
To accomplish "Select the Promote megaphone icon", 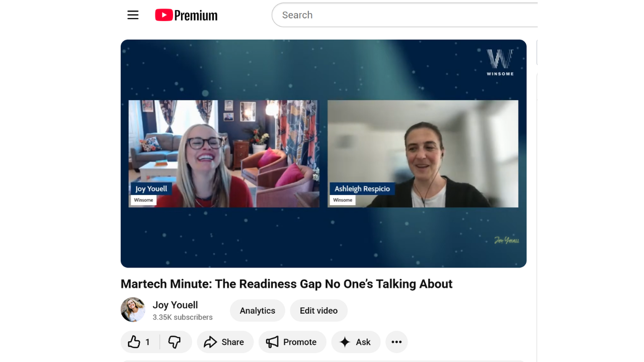I will point(272,342).
